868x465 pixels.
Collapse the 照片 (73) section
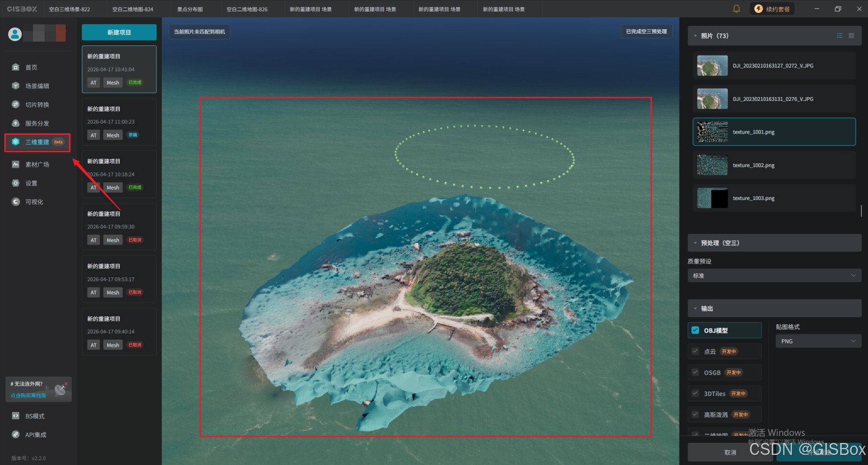pos(695,36)
